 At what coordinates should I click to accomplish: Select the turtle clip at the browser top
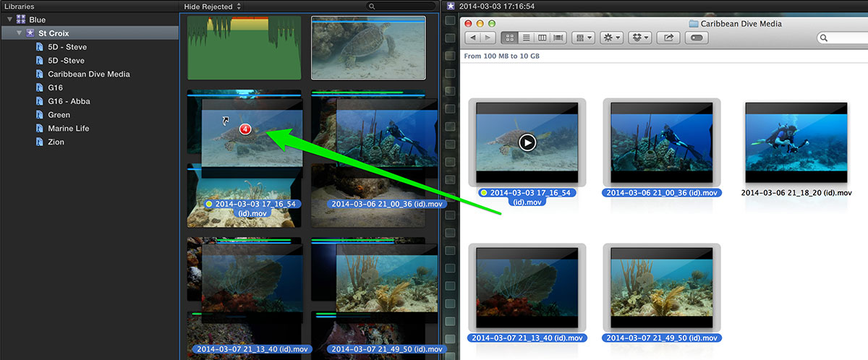[368, 47]
